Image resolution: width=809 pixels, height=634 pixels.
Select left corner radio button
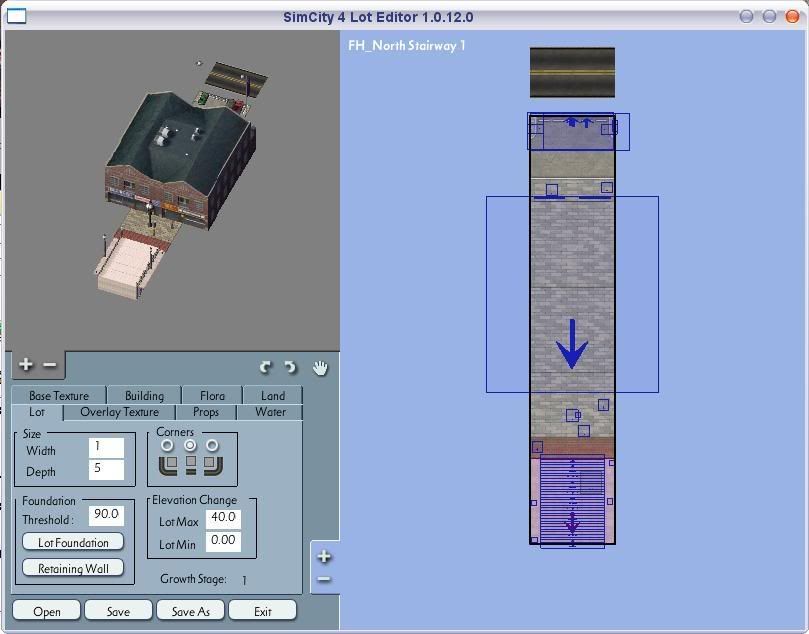[x=167, y=445]
